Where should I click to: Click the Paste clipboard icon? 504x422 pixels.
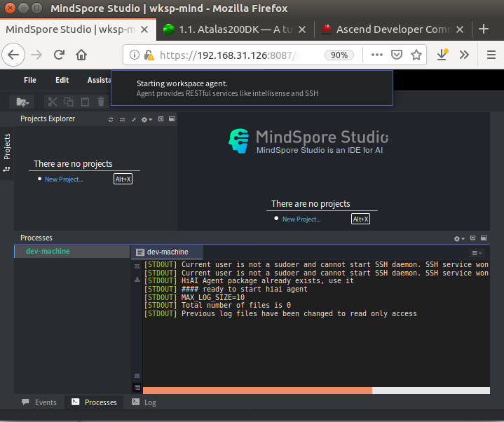[85, 102]
